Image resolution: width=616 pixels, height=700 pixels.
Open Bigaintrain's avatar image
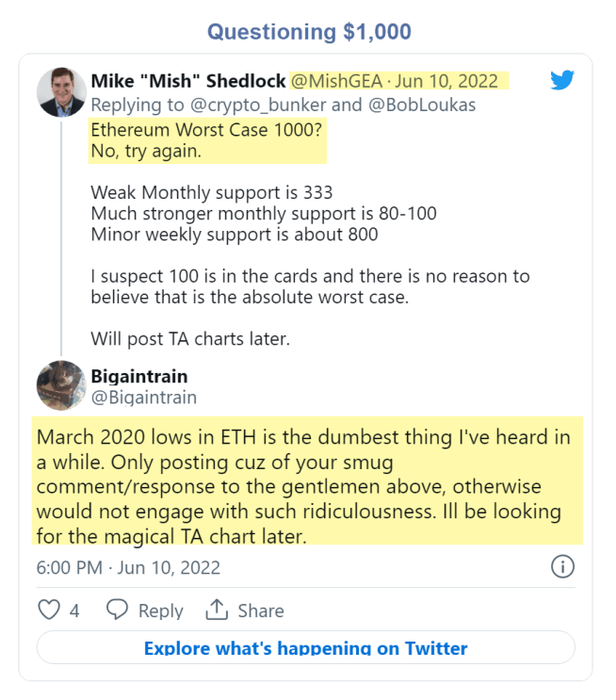point(61,385)
